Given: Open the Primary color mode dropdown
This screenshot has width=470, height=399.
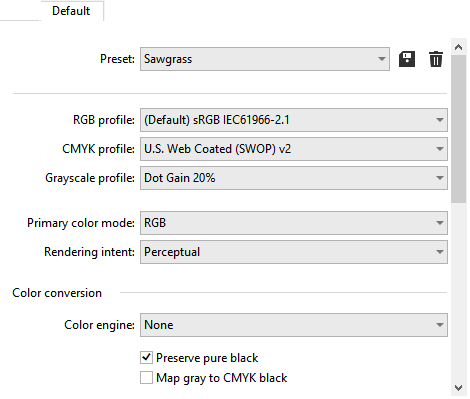Looking at the screenshot, I should [x=294, y=223].
